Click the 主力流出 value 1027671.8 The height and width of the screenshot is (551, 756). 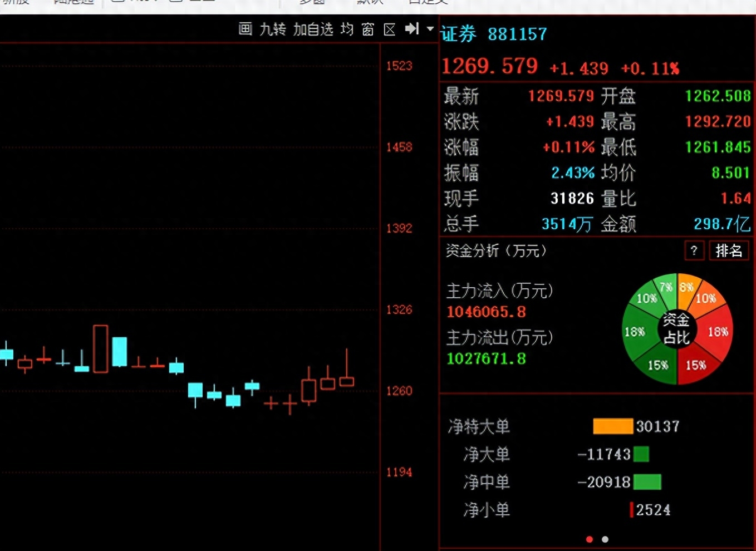(487, 358)
